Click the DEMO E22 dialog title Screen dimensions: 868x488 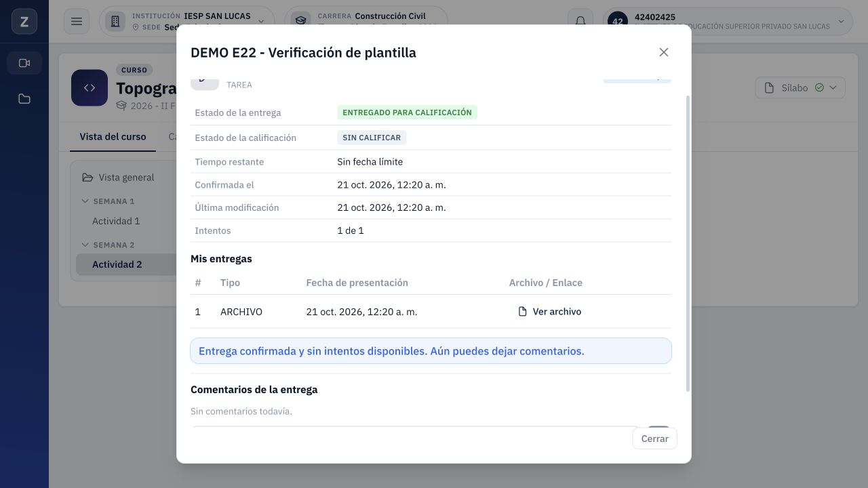pos(303,52)
